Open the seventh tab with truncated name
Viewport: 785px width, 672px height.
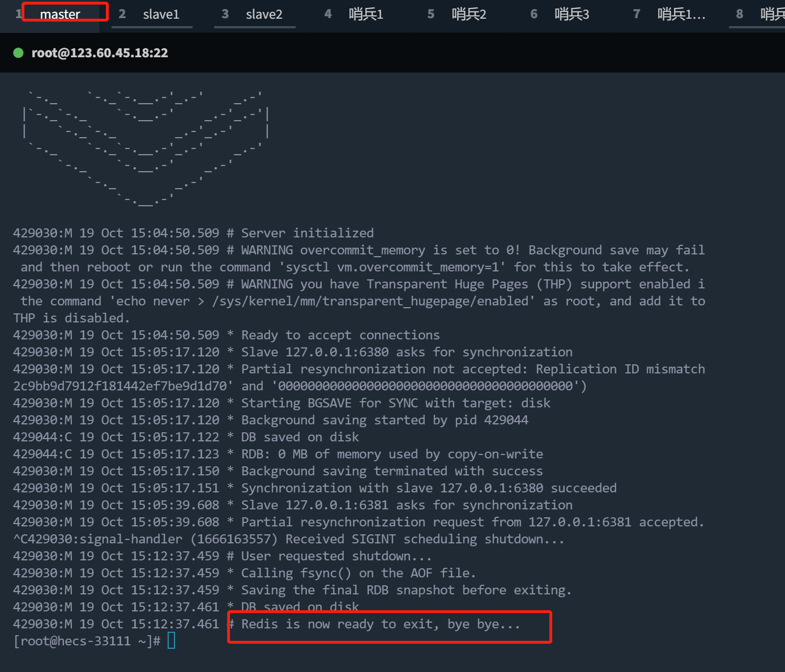[x=680, y=14]
